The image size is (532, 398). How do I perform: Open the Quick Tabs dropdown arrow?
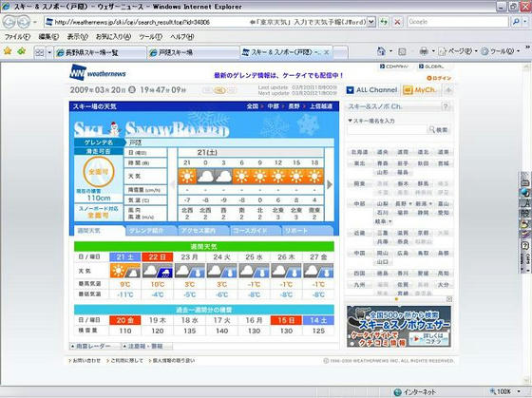pos(49,52)
